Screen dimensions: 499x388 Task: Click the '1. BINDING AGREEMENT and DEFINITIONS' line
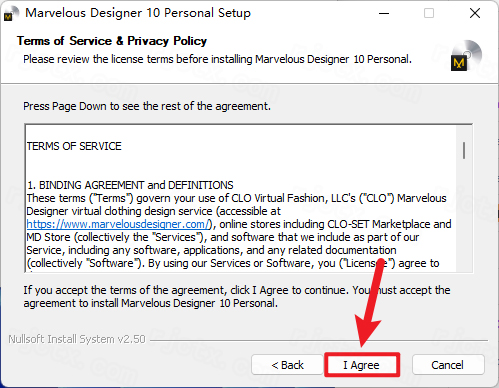click(x=130, y=185)
